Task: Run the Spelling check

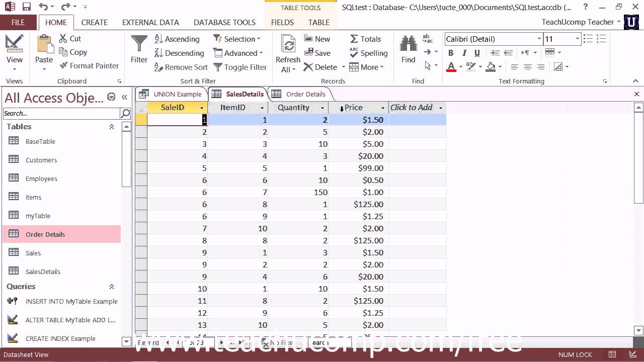Action: coord(368,53)
